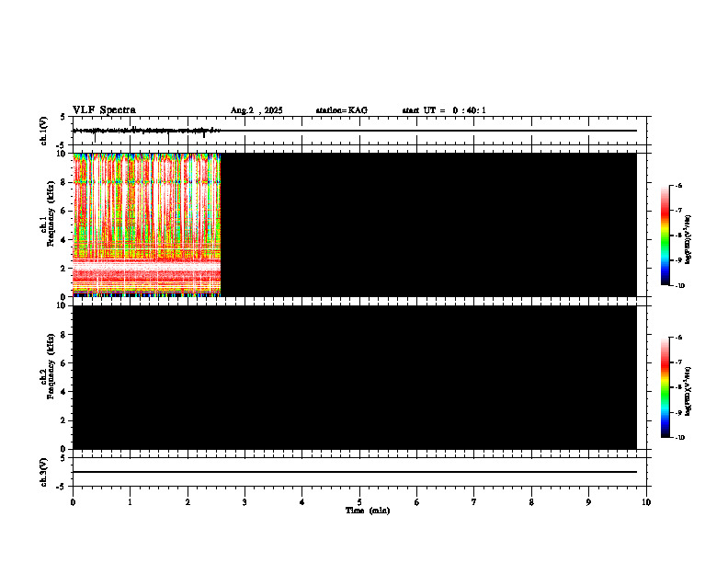Click the "5" tick on the time axis
The image size is (728, 563).
click(359, 502)
